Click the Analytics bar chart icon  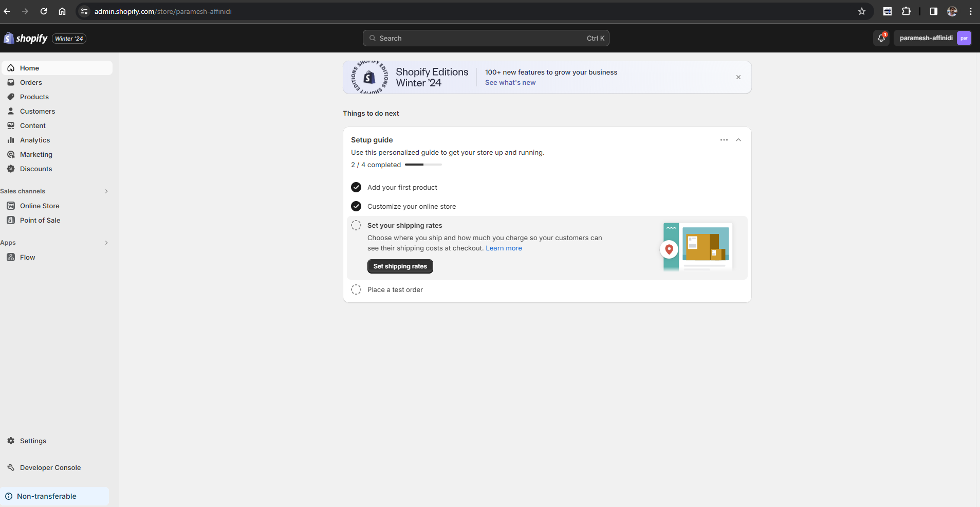point(11,140)
